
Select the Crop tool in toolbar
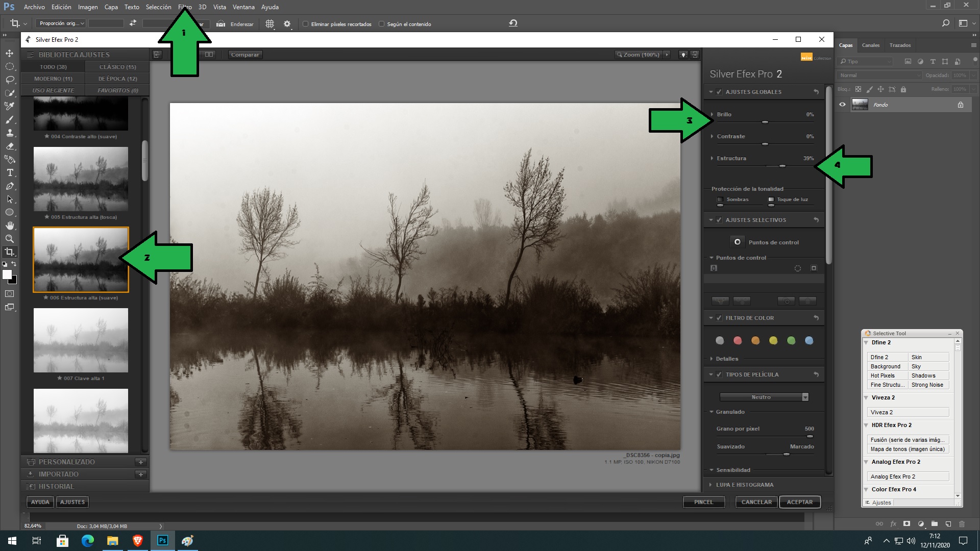[x=10, y=252]
